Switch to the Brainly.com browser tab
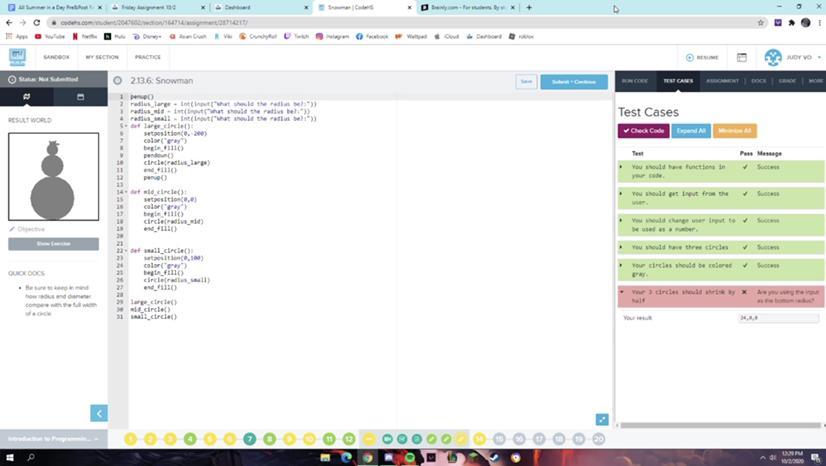826x466 pixels. (x=468, y=7)
